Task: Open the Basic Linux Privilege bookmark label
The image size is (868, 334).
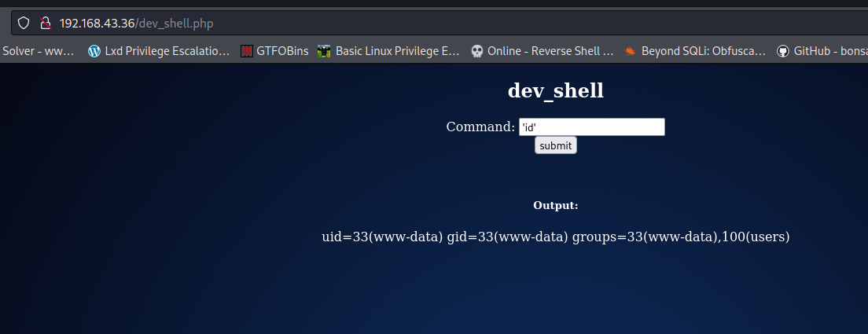Action: 397,51
